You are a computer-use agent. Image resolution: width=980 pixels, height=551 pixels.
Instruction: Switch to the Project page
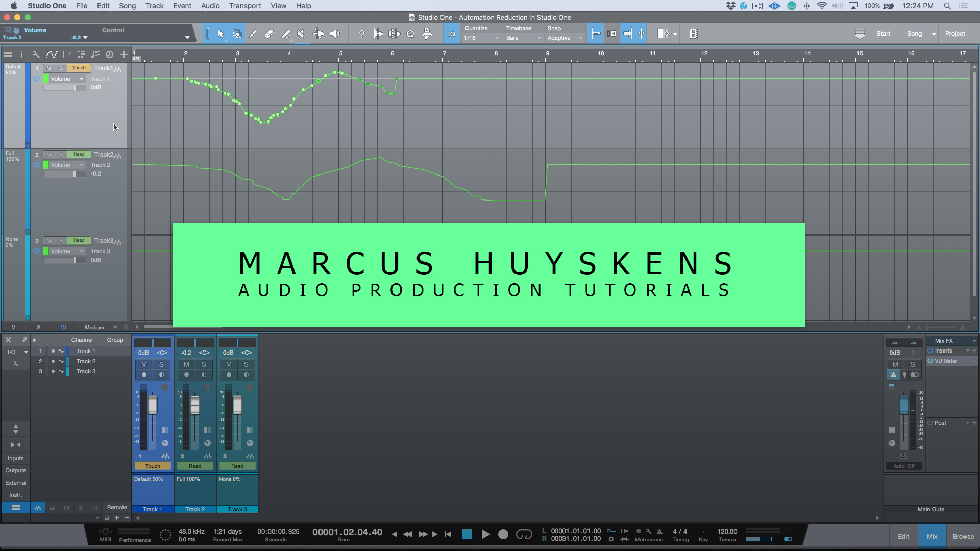(x=954, y=34)
